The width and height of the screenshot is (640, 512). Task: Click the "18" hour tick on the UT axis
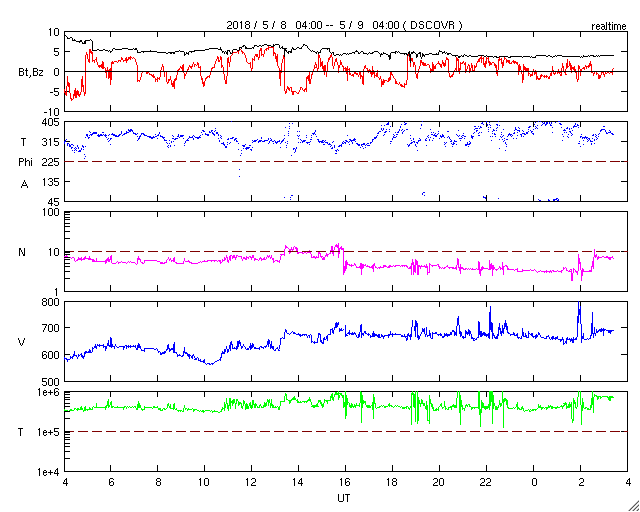[x=392, y=482]
